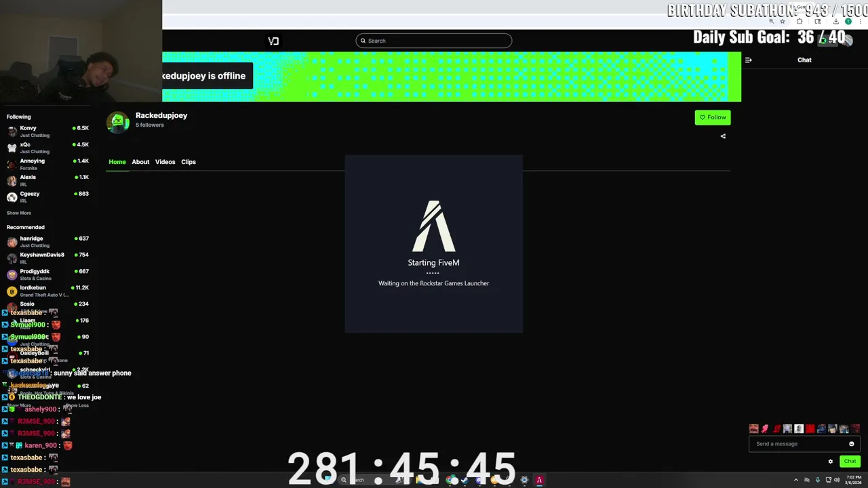
Task: Click the Kick search input field
Action: pos(434,41)
